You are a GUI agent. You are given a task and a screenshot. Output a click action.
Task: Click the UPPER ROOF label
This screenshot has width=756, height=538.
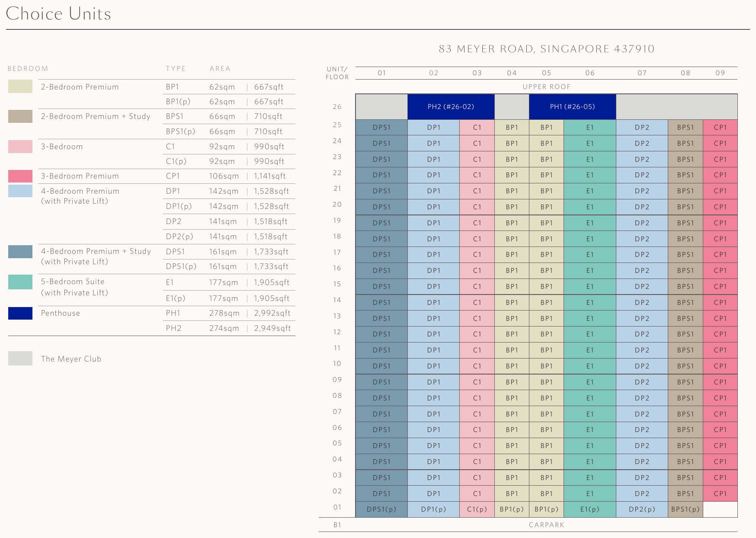546,87
